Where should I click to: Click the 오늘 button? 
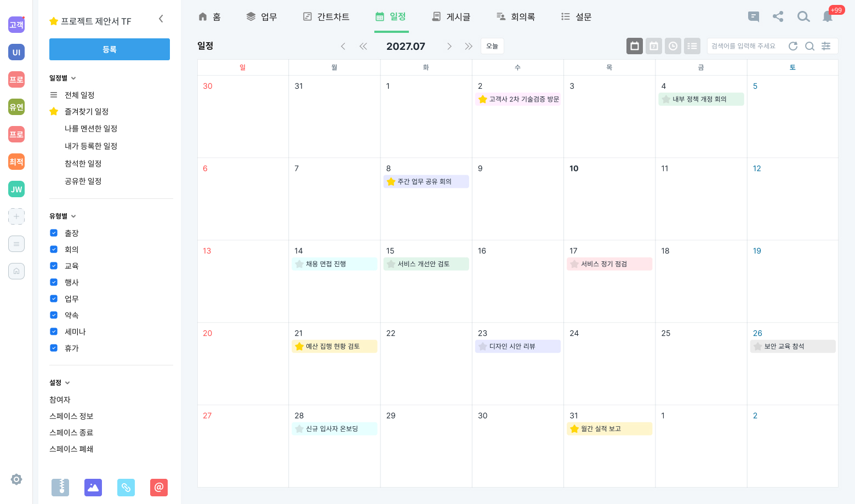(x=492, y=46)
